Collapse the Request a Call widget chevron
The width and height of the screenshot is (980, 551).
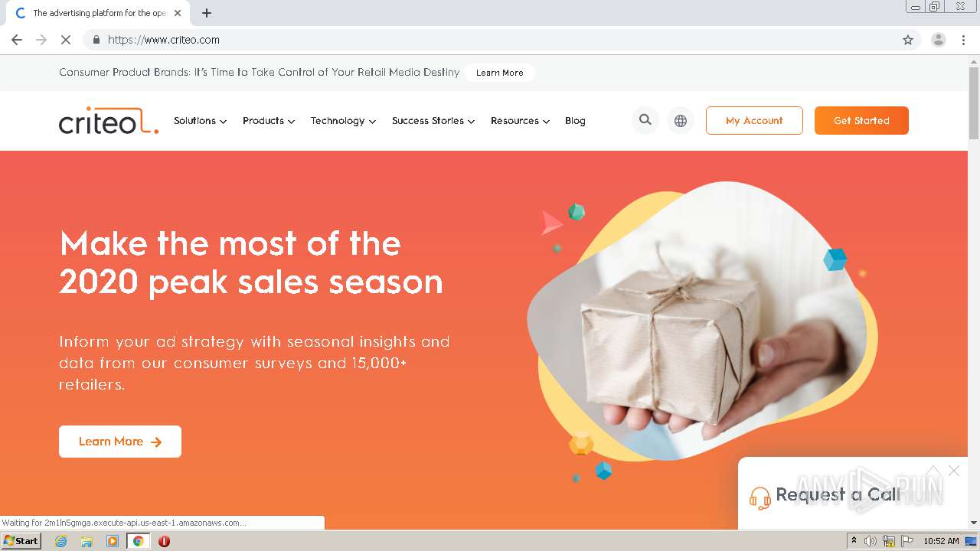pyautogui.click(x=933, y=471)
